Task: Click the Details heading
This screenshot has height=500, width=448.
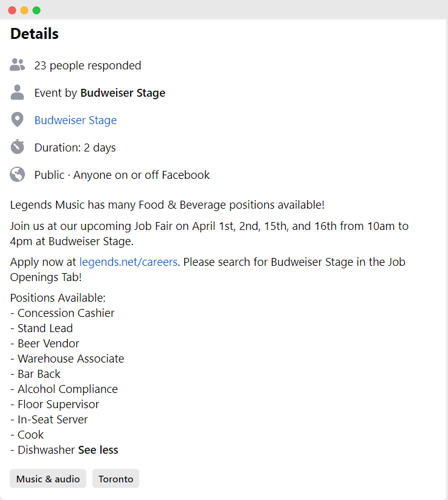Action: coord(33,34)
